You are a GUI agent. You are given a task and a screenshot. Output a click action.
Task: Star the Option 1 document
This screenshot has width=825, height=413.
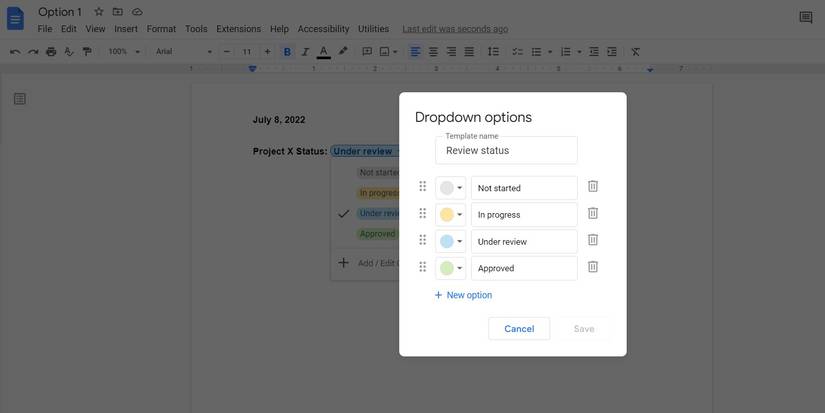pos(98,12)
